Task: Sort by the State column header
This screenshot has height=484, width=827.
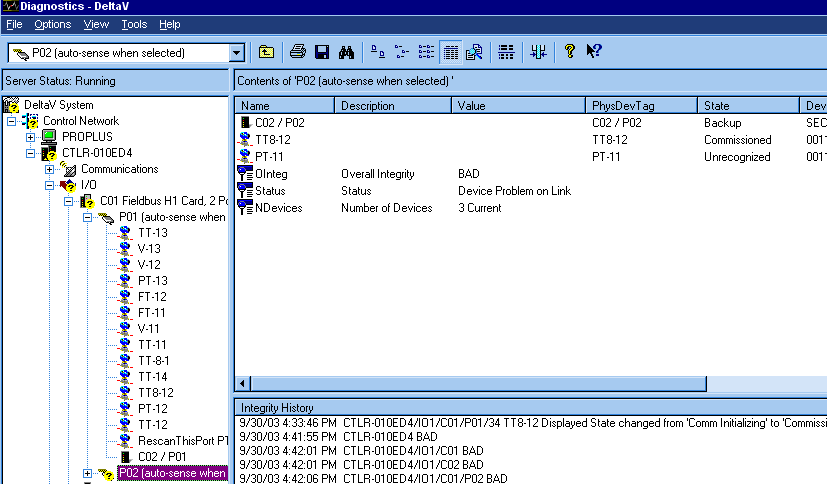Action: (748, 105)
